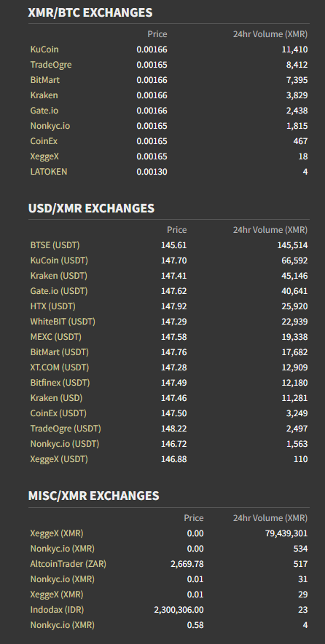Click the MISC/XMR EXCHANGES heading
325x644 pixels.
pos(93,496)
